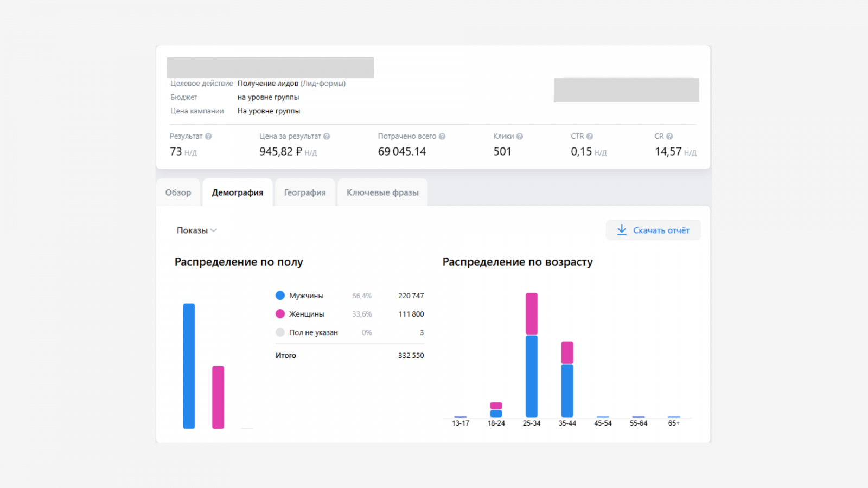Open the Ключевые фразы tab
Viewport: 868px width, 488px height.
[382, 192]
